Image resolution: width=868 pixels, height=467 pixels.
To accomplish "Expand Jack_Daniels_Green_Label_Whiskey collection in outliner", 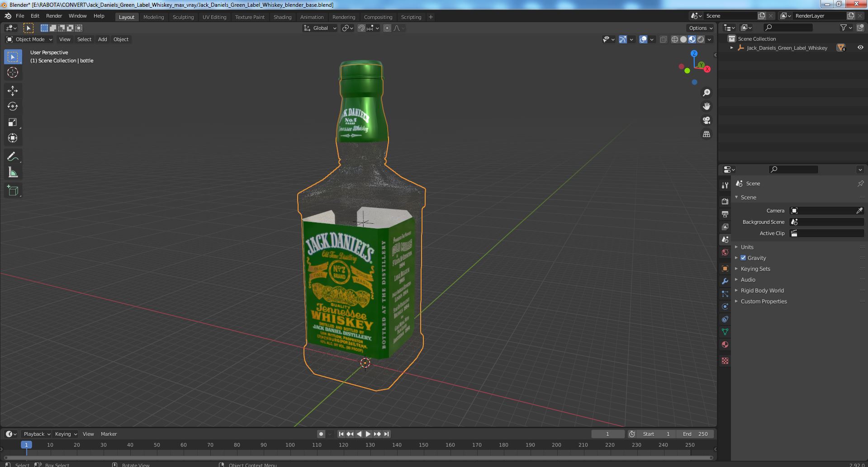I will coord(732,47).
